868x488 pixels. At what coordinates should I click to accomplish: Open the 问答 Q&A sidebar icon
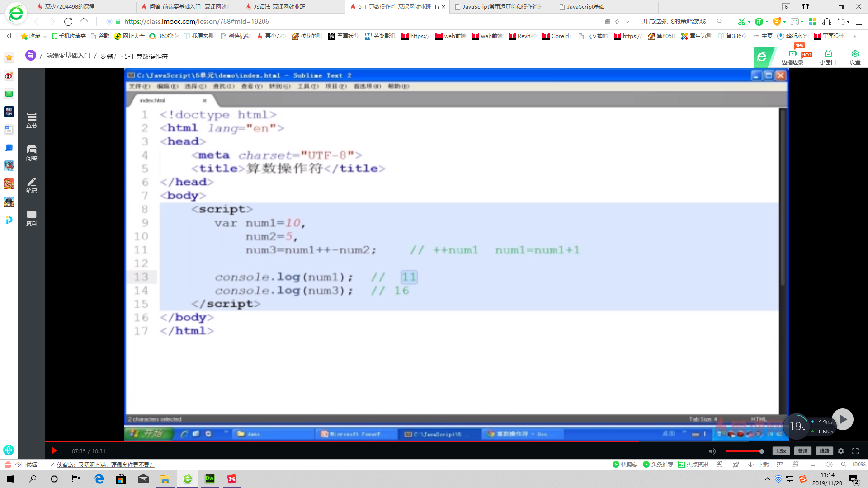32,153
